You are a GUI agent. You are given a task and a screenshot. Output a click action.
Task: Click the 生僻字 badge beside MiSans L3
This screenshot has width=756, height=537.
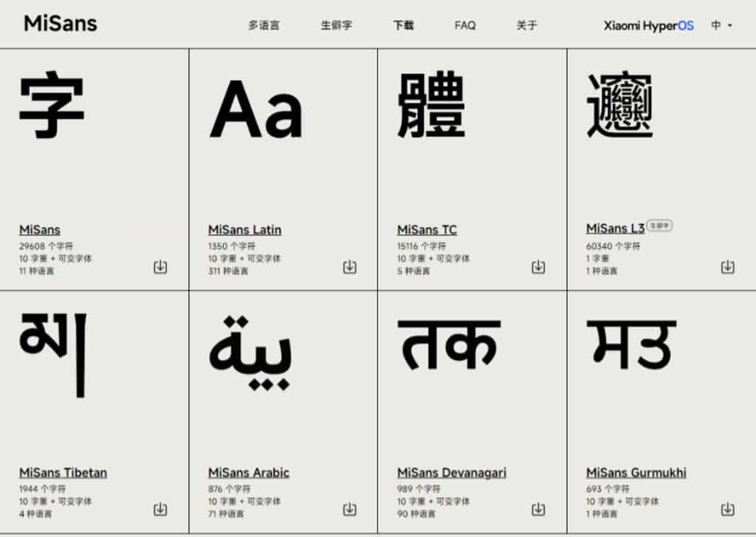(659, 226)
